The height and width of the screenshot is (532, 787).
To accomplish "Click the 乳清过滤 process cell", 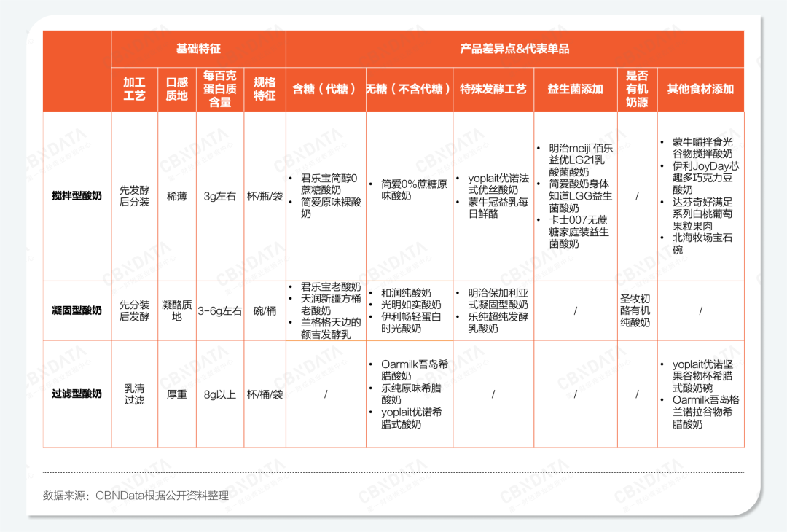I will coord(134,394).
